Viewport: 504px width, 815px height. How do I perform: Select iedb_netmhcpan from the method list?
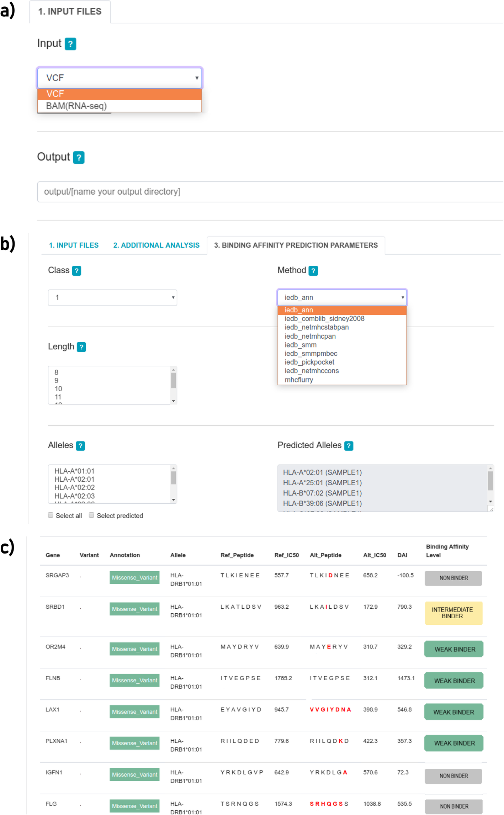342,336
